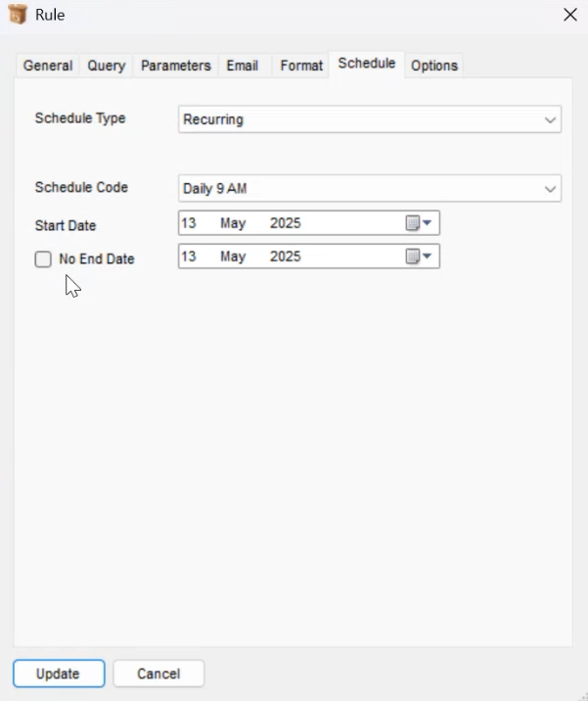This screenshot has height=701, width=588.
Task: Close the Rule dialog window
Action: click(x=570, y=15)
